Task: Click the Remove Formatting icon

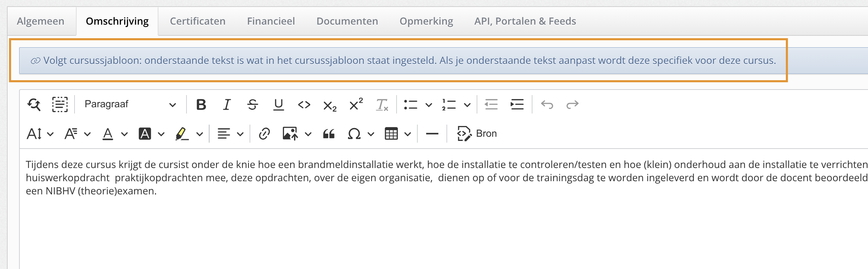Action: (382, 104)
